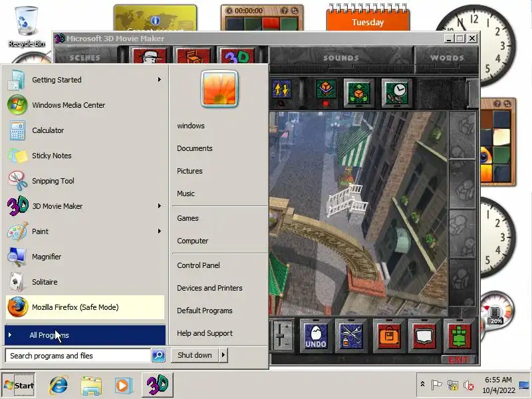Viewport: 532px width, 399px height.
Task: Launch Snipping Tool
Action: (85, 181)
